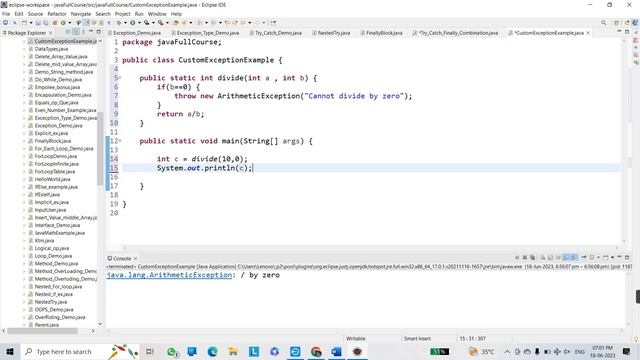This screenshot has width=640, height=360.
Task: Collapse the divide method fold at line 5
Action: pos(120,78)
